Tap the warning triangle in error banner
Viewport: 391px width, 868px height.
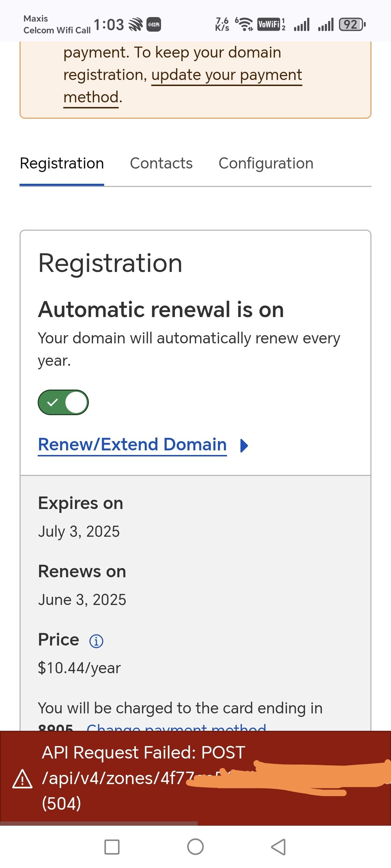[22, 779]
